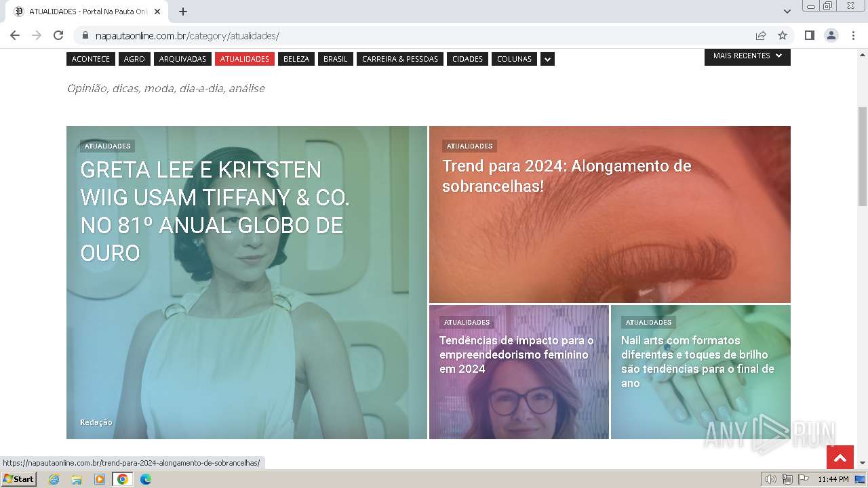
Task: Switch to the Chrome taskbar icon
Action: 123,479
